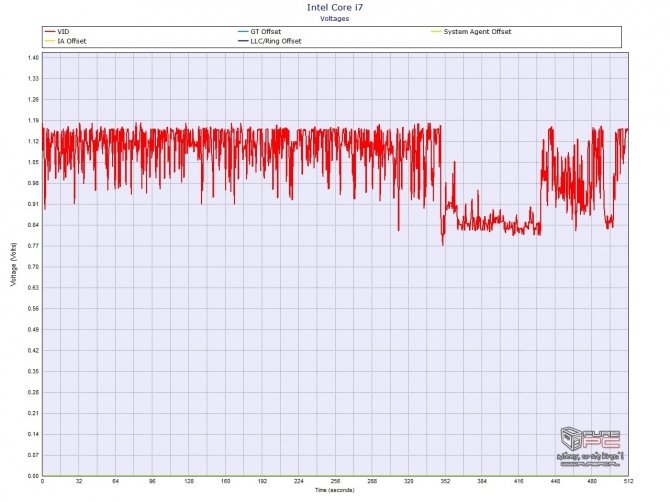Click the 32 x-axis tick label

point(79,481)
